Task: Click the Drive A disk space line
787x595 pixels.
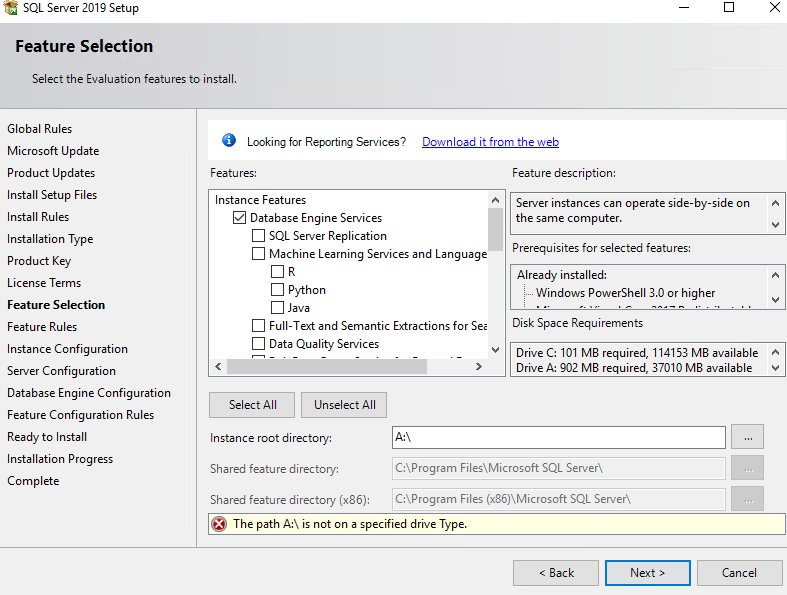Action: 634,368
